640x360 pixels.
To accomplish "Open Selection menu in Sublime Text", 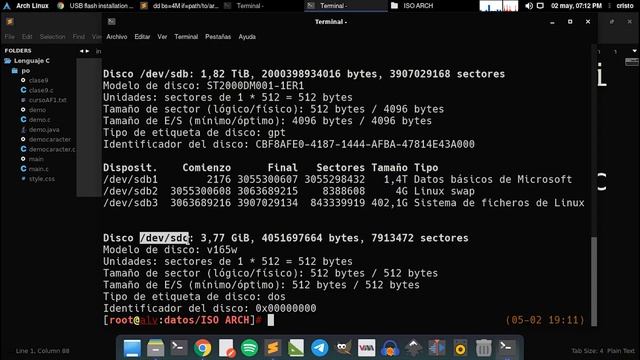I will (x=52, y=37).
